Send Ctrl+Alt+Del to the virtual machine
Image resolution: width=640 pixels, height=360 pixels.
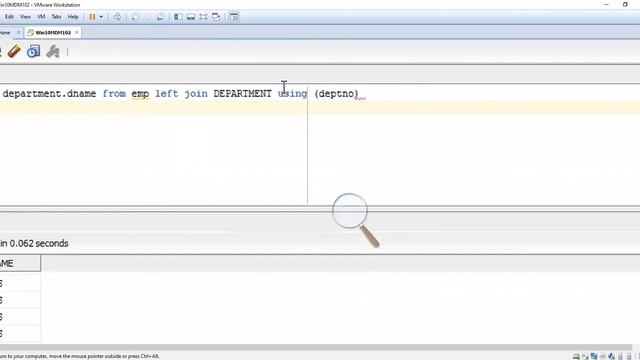[117, 17]
